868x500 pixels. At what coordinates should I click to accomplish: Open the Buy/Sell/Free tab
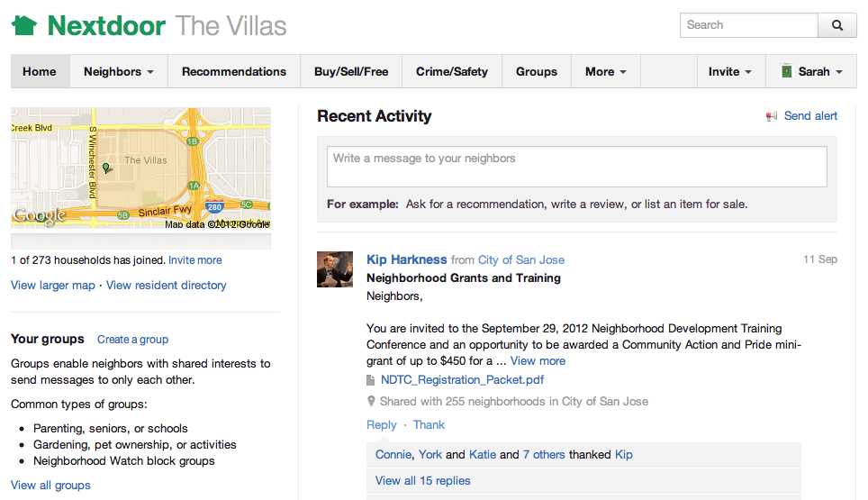pyautogui.click(x=351, y=71)
